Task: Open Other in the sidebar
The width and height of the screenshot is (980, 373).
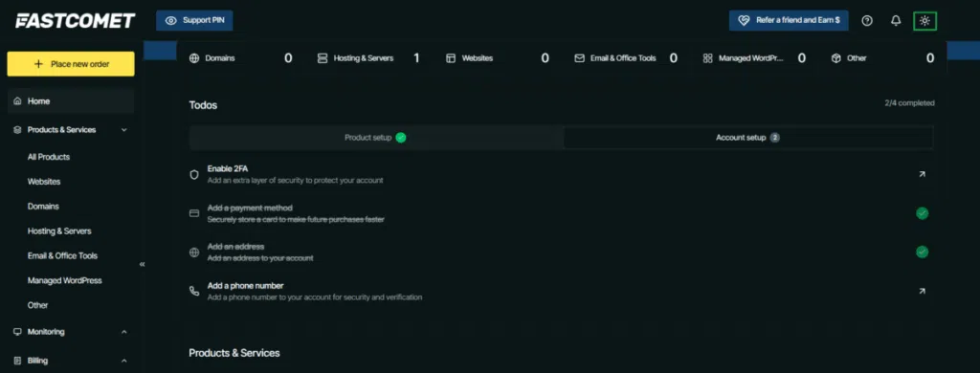Action: coord(37,305)
